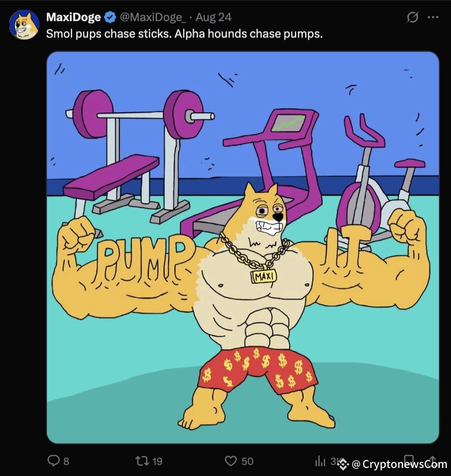Click the like count 50
Image resolution: width=451 pixels, height=476 pixels.
point(247,461)
